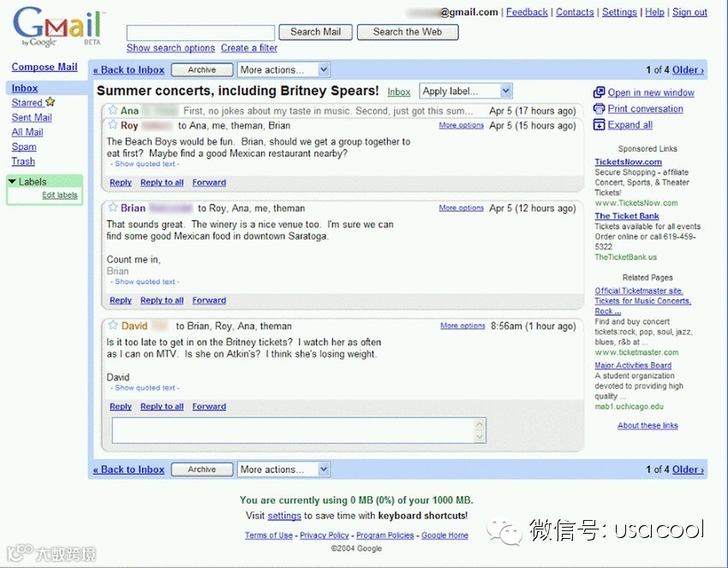Show quoted text in David's message

pos(145,387)
